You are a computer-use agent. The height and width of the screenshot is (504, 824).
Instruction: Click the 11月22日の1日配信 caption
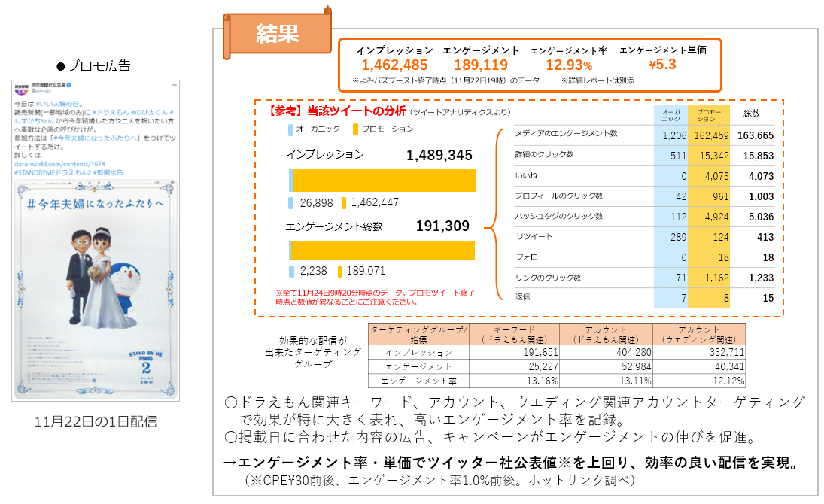tap(96, 421)
